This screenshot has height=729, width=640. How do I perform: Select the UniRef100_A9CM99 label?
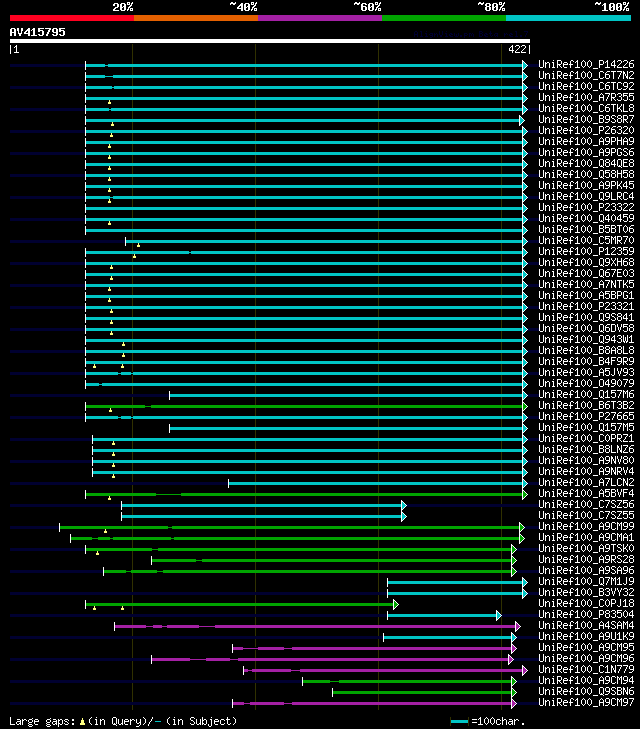586,526
